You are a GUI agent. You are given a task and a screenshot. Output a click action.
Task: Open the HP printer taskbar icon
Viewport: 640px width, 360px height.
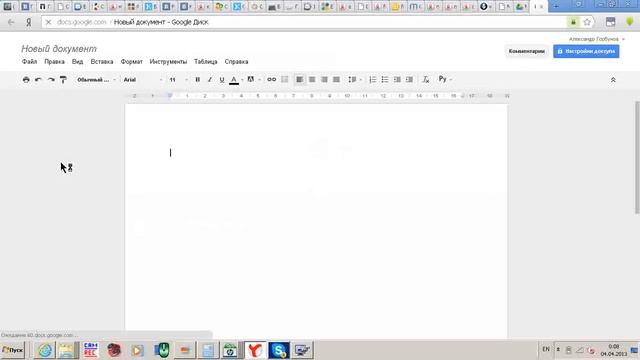[230, 350]
